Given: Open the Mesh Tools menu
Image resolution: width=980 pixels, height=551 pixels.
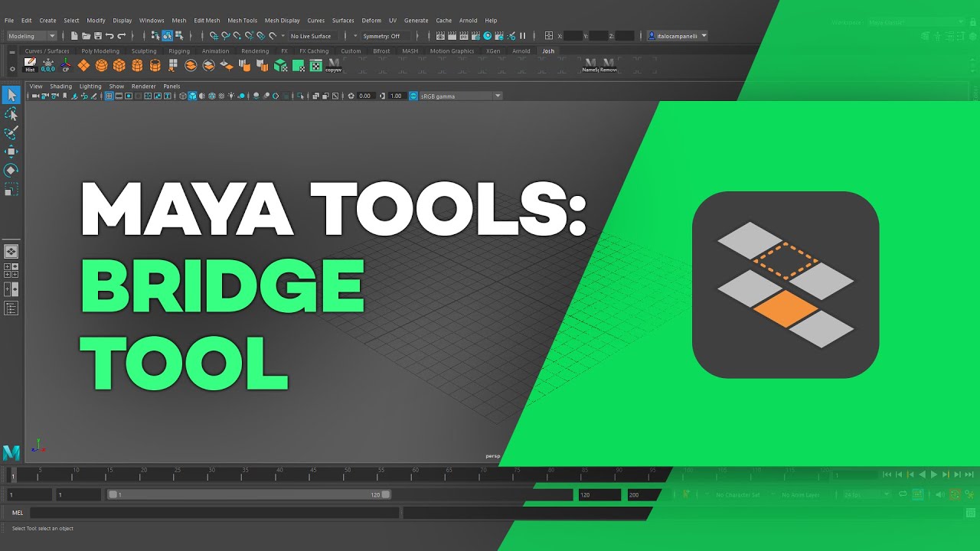Looking at the screenshot, I should 242,21.
